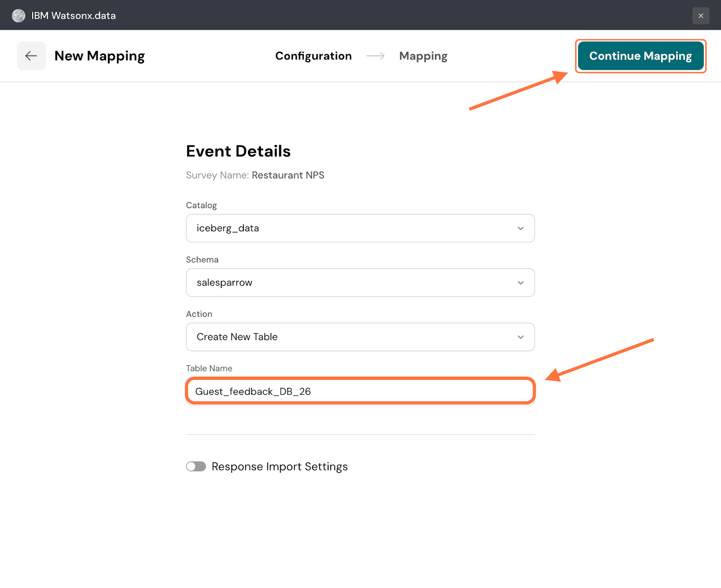Click the IBM Watsonx.data logo icon
721x588 pixels.
pyautogui.click(x=18, y=16)
